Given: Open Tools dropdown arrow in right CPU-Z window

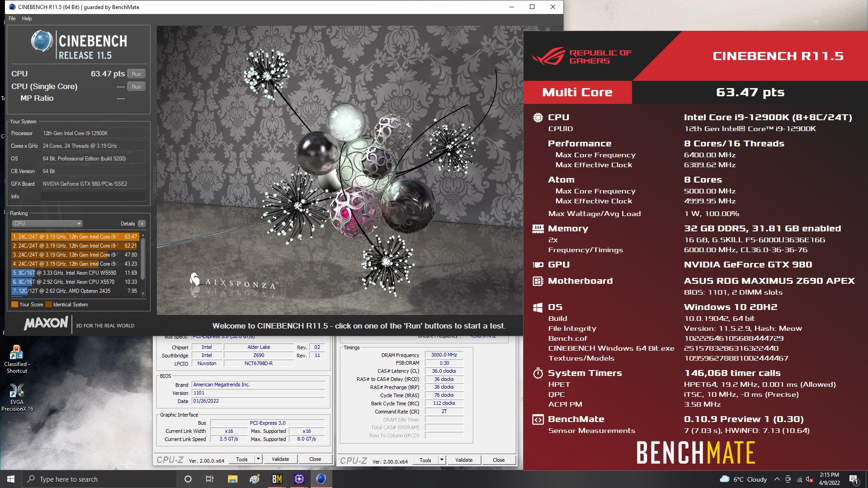Looking at the screenshot, I should tap(442, 460).
